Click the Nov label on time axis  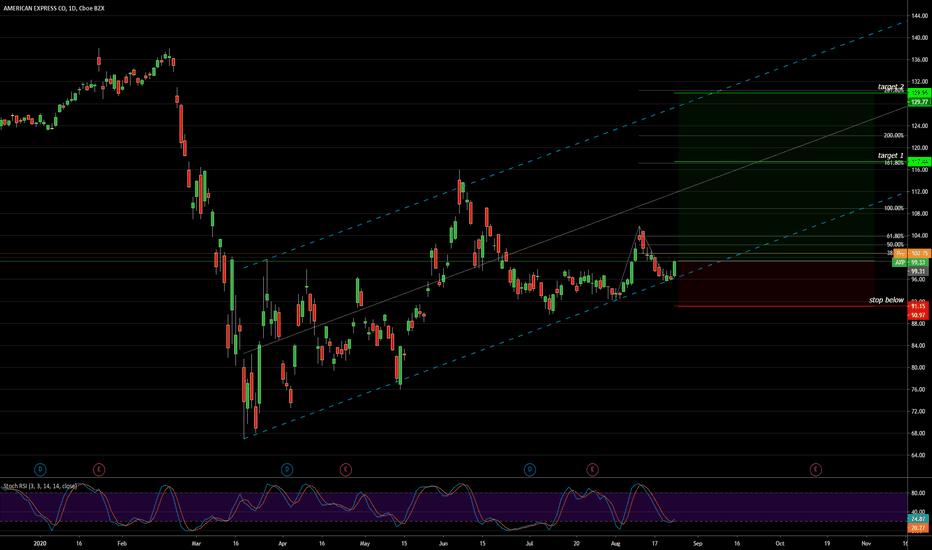[866, 543]
